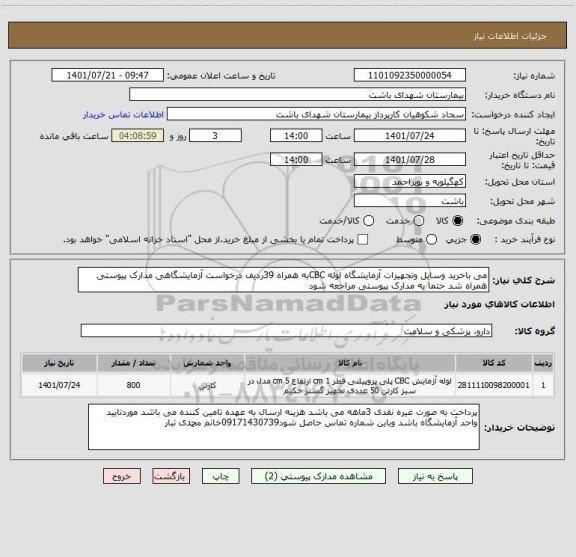Click the reply deadline date field 1401/07/24
The width and height of the screenshot is (576, 557).
point(410,136)
